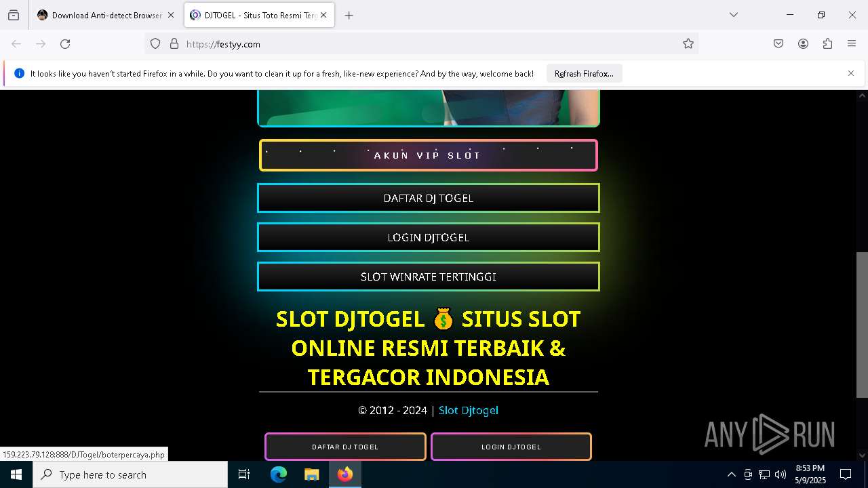This screenshot has width=868, height=488.
Task: Click the Type here to search box
Action: click(130, 474)
